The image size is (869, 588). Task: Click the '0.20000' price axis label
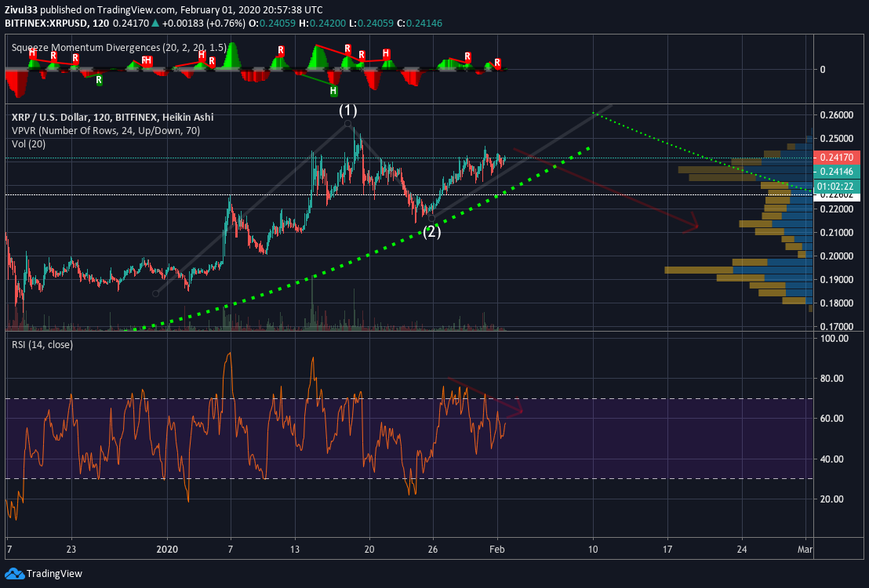[x=836, y=256]
